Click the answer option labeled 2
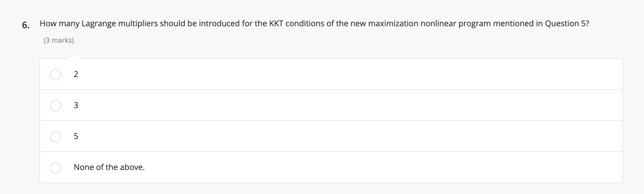Screen dimensions: 644x194 click(x=76, y=74)
